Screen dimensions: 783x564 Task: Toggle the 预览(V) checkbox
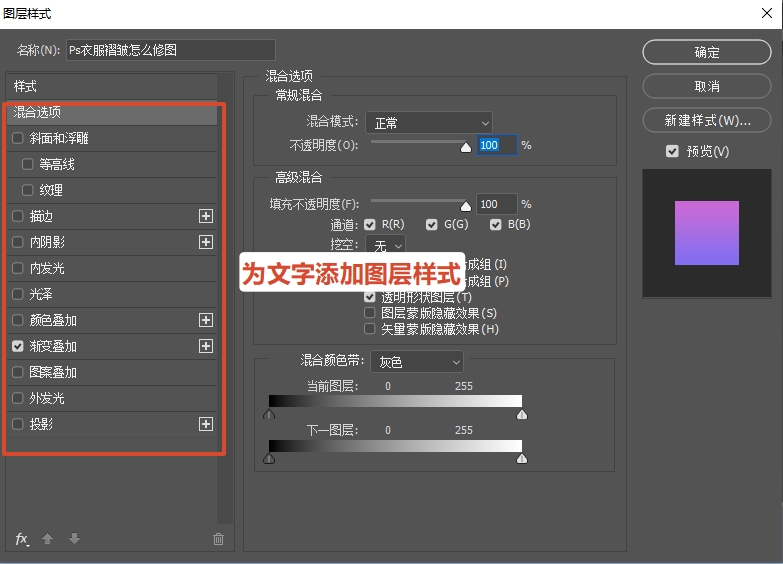point(672,151)
